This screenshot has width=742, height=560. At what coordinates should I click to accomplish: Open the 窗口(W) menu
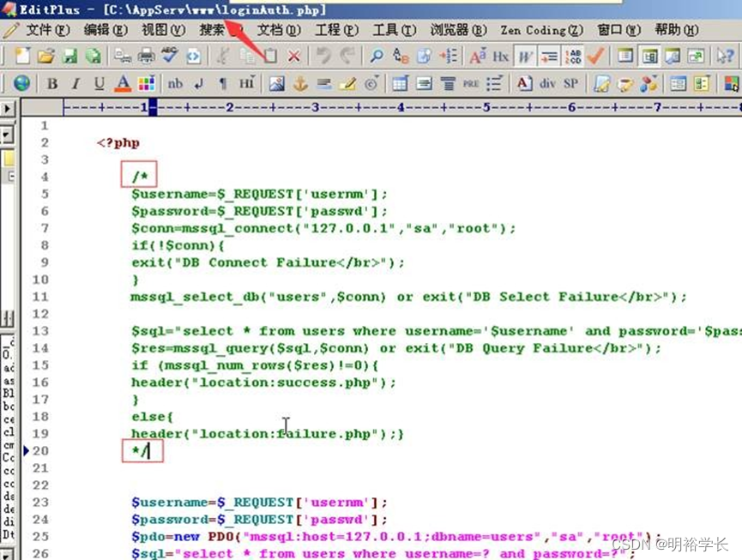(x=619, y=30)
